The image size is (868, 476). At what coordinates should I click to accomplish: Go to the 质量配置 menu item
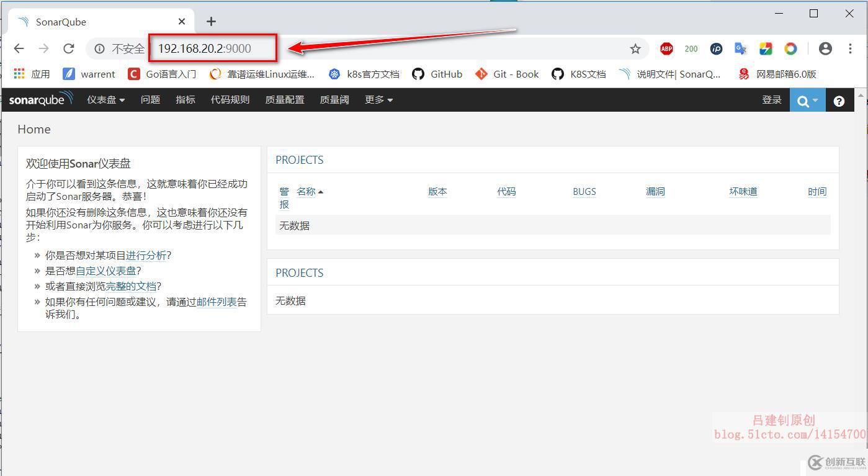285,100
